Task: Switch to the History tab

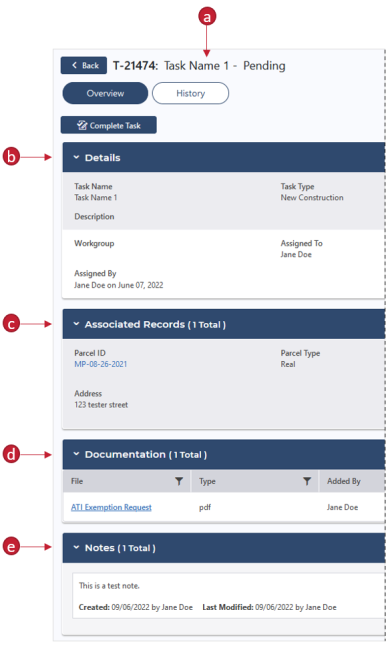Action: tap(190, 93)
